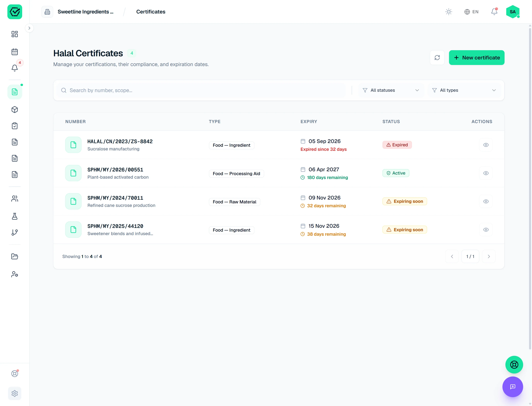The width and height of the screenshot is (532, 406).
Task: Open the lab flask icon in sidebar
Action: pos(15,216)
